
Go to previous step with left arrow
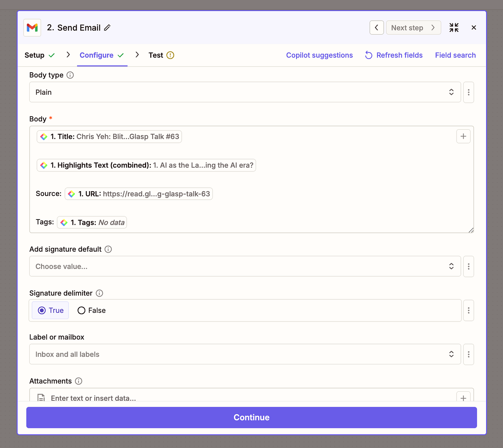click(377, 28)
